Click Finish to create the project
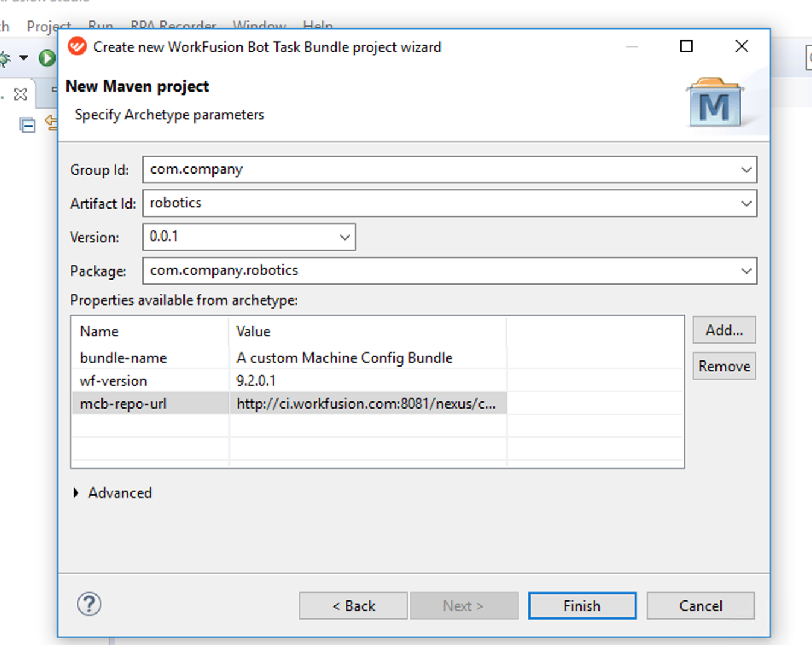The width and height of the screenshot is (812, 645). pyautogui.click(x=582, y=606)
